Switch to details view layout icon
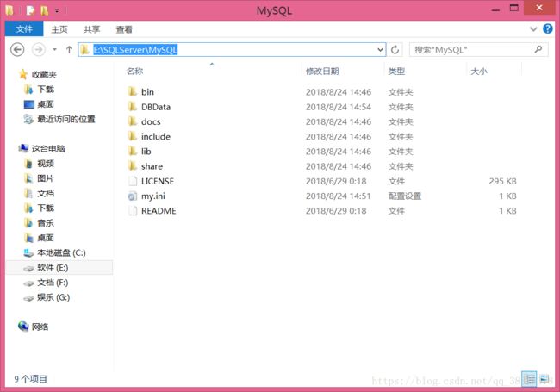This screenshot has width=560, height=392. [529, 379]
